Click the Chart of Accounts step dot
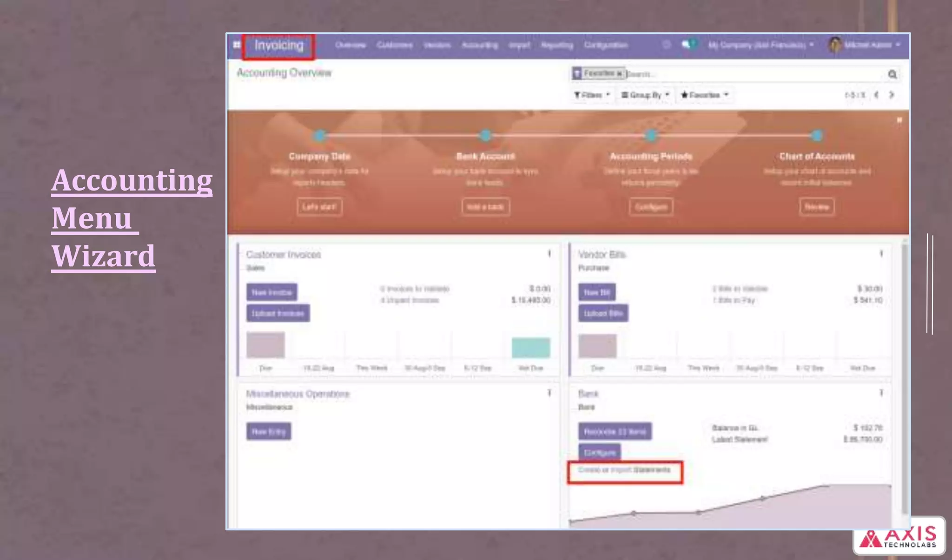The image size is (952, 560). (x=817, y=136)
